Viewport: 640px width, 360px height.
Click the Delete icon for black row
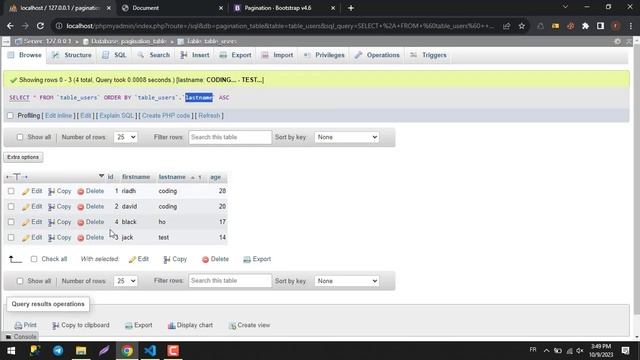(80, 222)
